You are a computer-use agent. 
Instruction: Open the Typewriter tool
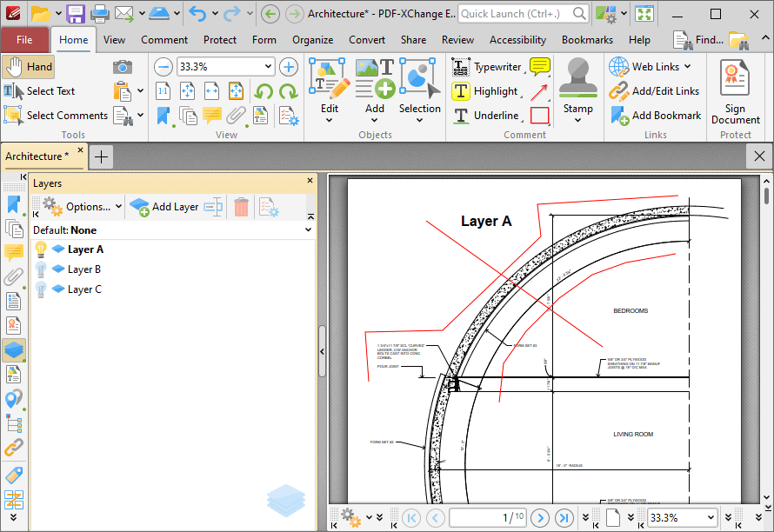(x=490, y=66)
